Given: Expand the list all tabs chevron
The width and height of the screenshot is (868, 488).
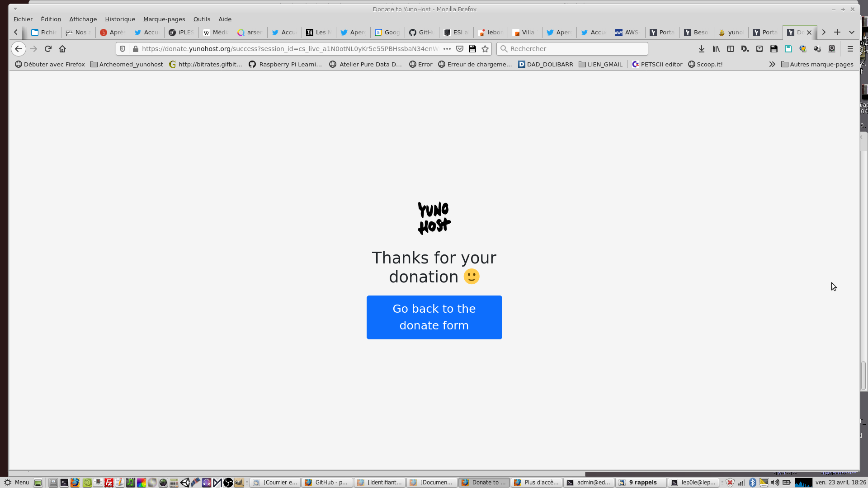Looking at the screenshot, I should (x=852, y=32).
